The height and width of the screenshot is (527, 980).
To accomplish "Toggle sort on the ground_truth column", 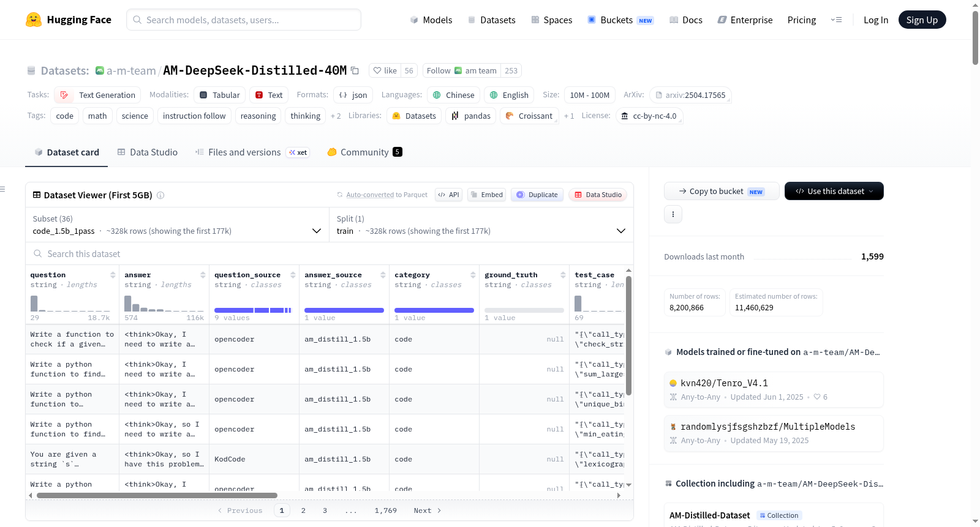I will click(x=563, y=275).
